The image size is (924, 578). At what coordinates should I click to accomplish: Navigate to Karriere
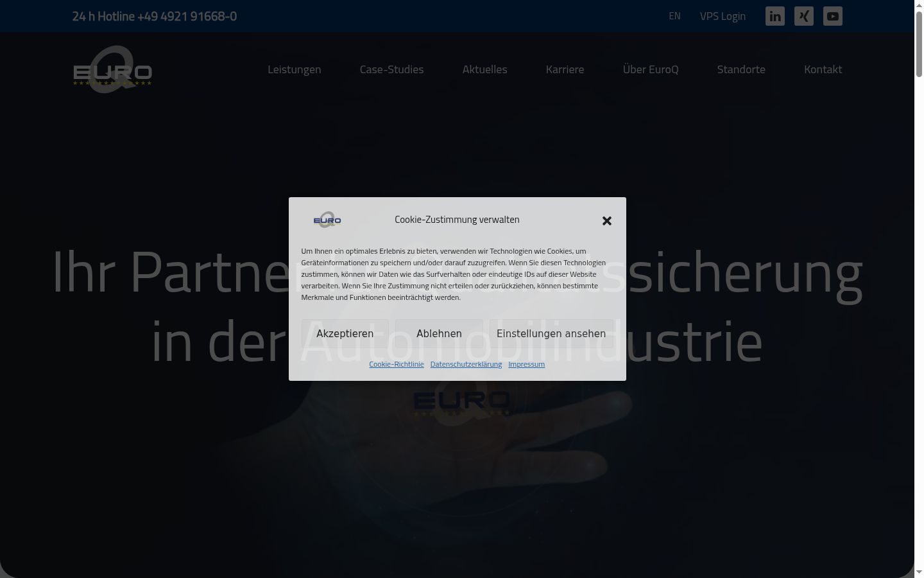[x=565, y=69]
